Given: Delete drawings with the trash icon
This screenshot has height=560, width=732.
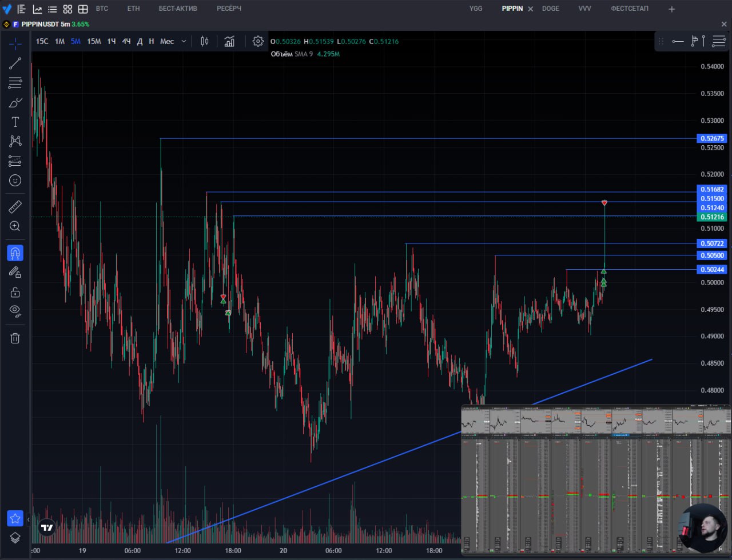Looking at the screenshot, I should coord(15,338).
